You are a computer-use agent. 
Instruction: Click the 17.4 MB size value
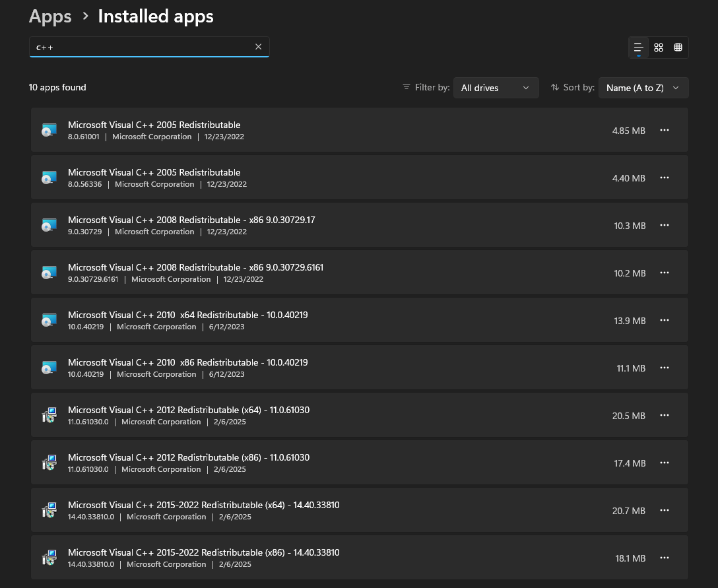point(630,463)
